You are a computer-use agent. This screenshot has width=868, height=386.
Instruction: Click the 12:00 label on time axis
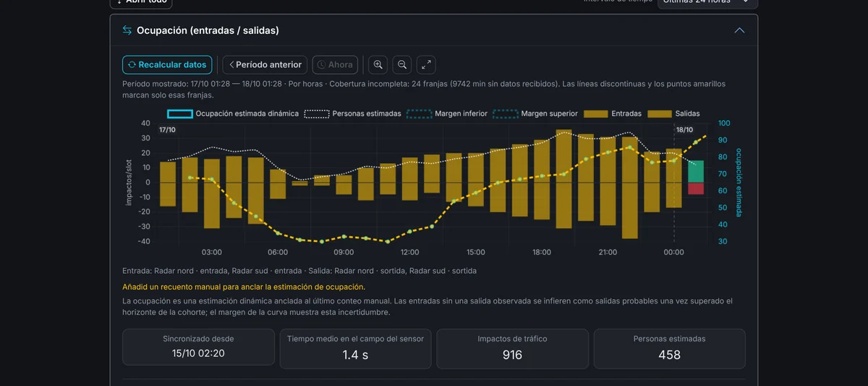[409, 252]
